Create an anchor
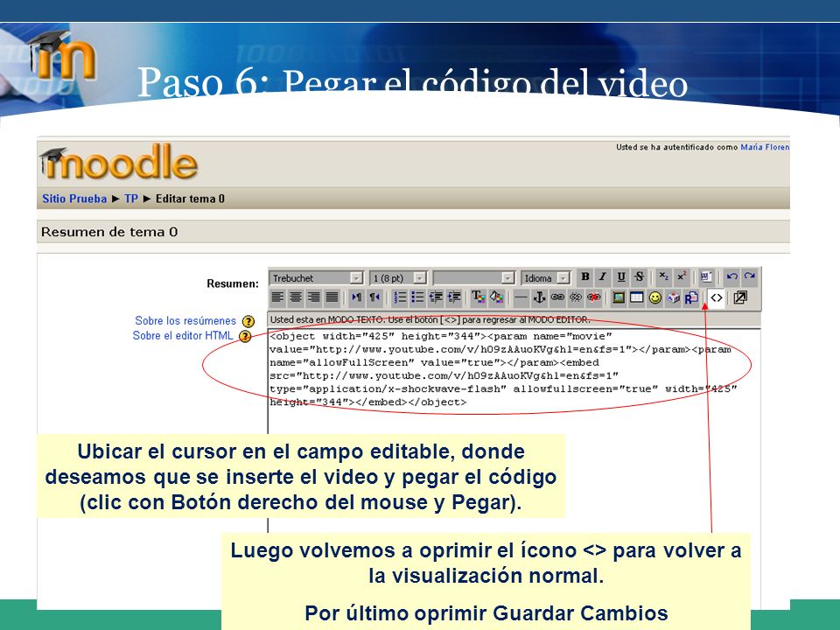The image size is (840, 630). coord(540,297)
